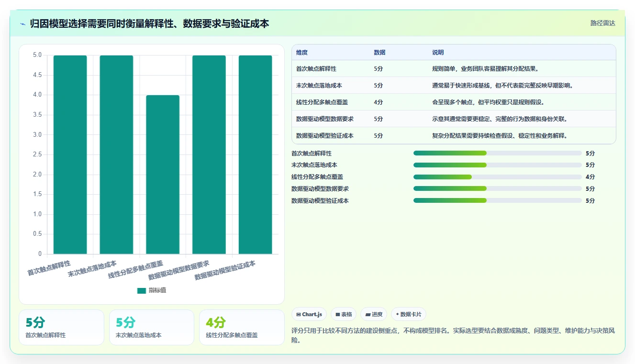Screen dimensions: 635x364
Task: Click the progress bar for 数据驱动模型验证成本
Action: [x=498, y=201]
